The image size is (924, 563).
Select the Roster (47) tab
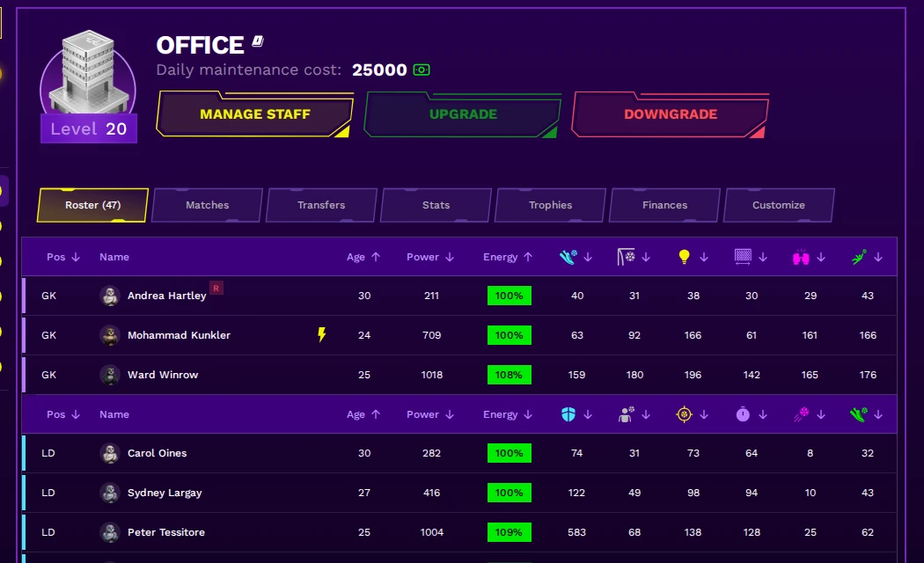(92, 205)
